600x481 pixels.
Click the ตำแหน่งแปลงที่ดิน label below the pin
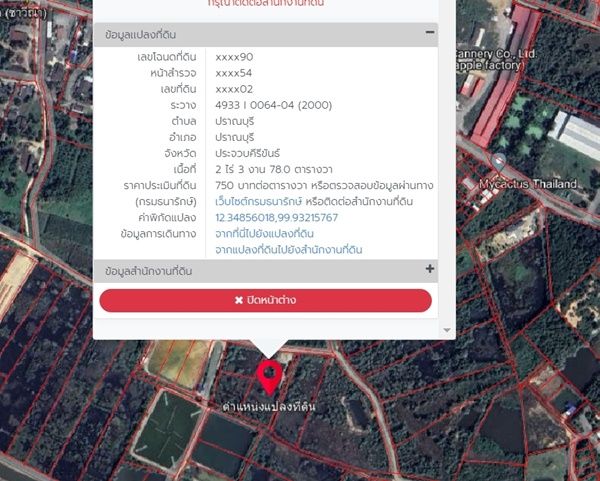point(269,408)
